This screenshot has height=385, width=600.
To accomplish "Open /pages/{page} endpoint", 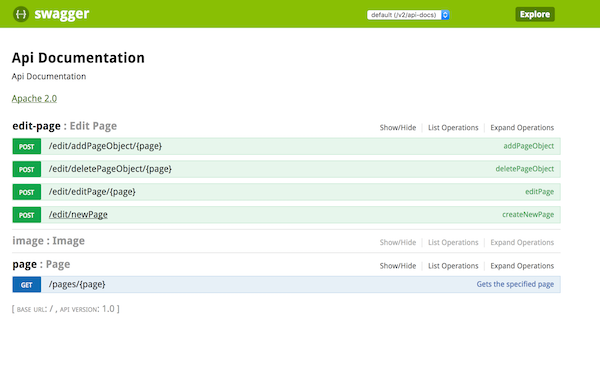I will 77,284.
